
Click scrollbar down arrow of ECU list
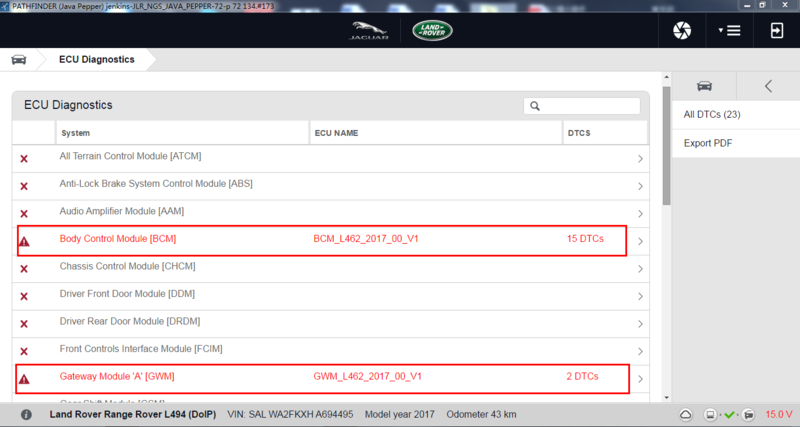tap(666, 398)
